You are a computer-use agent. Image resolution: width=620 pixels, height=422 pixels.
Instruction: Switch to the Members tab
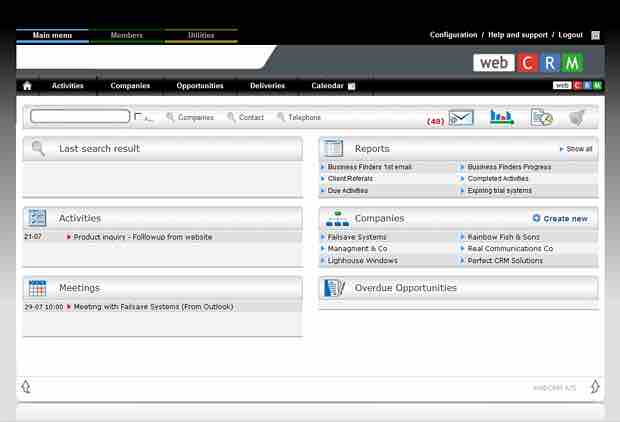coord(126,35)
